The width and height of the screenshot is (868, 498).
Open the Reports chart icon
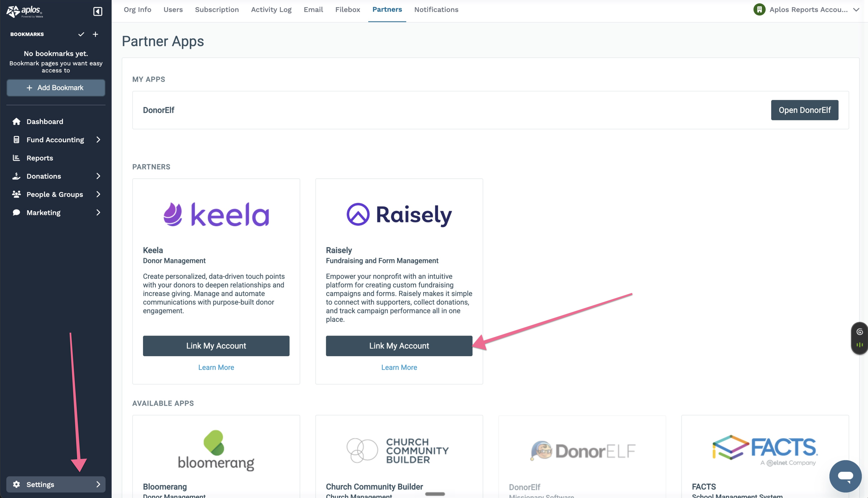point(17,158)
